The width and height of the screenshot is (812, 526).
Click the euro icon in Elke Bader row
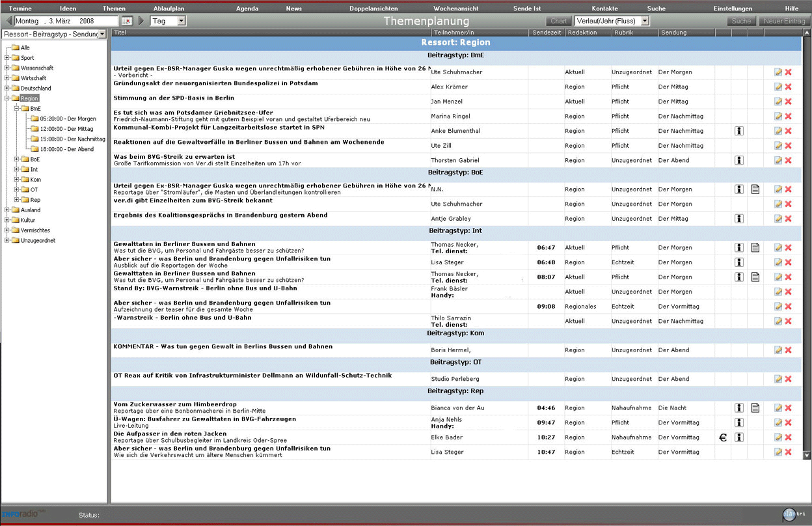(722, 437)
